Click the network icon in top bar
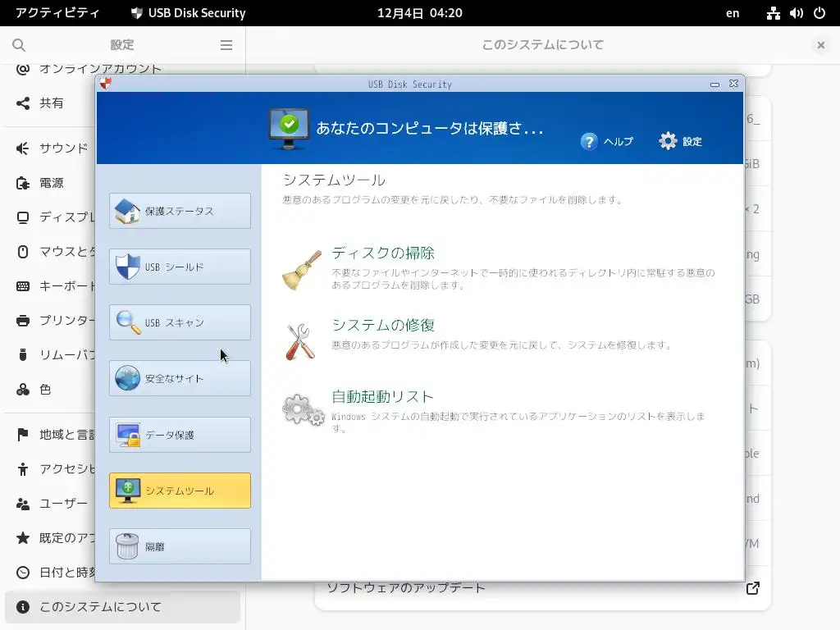This screenshot has height=630, width=840. point(773,13)
